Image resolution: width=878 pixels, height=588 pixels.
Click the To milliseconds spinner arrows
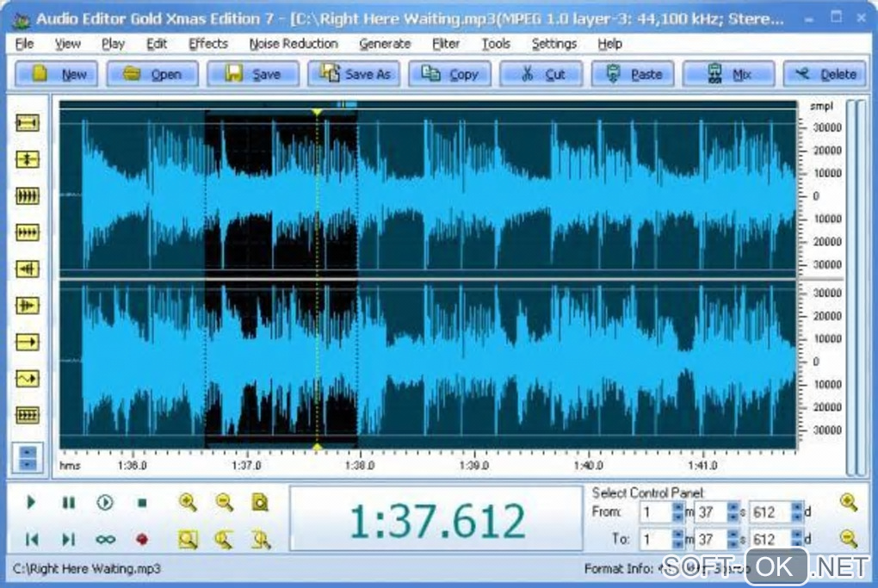coord(797,539)
